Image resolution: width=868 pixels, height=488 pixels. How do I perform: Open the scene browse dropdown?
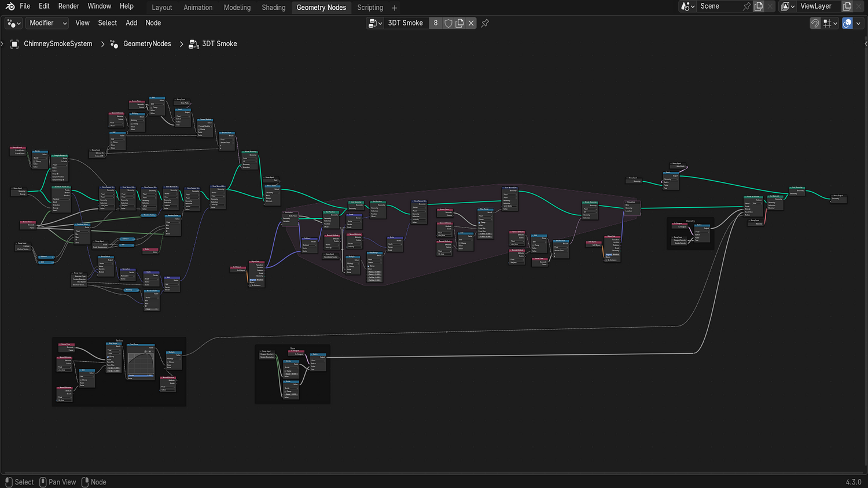click(687, 6)
